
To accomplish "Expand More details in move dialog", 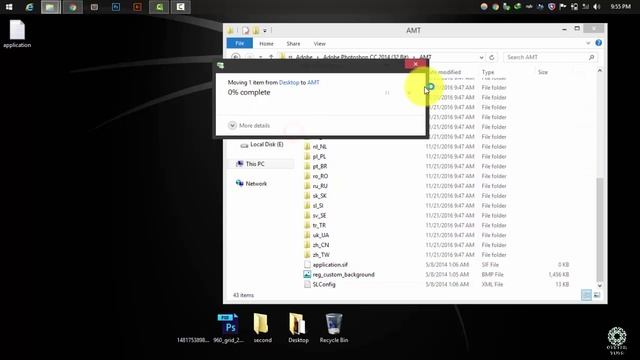I will point(249,125).
